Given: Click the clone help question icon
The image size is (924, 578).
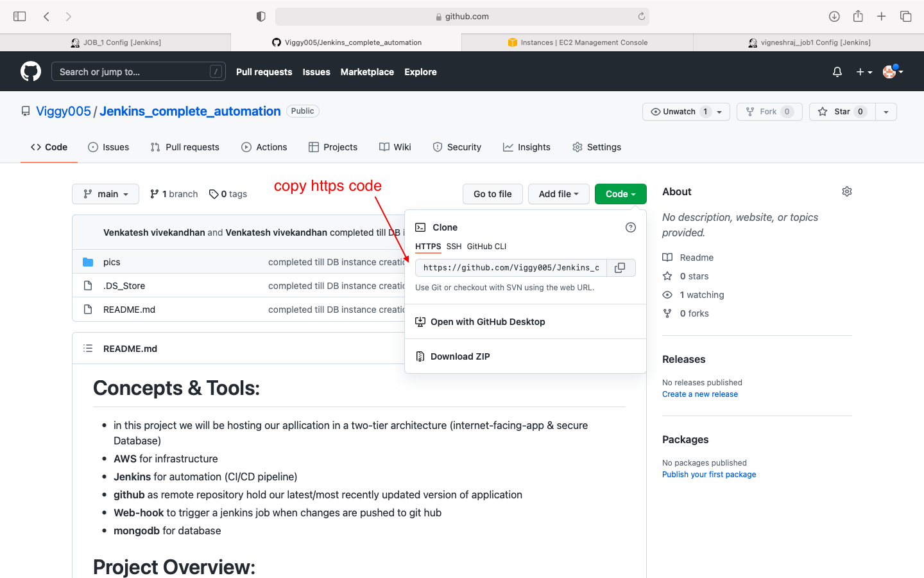Looking at the screenshot, I should [631, 227].
